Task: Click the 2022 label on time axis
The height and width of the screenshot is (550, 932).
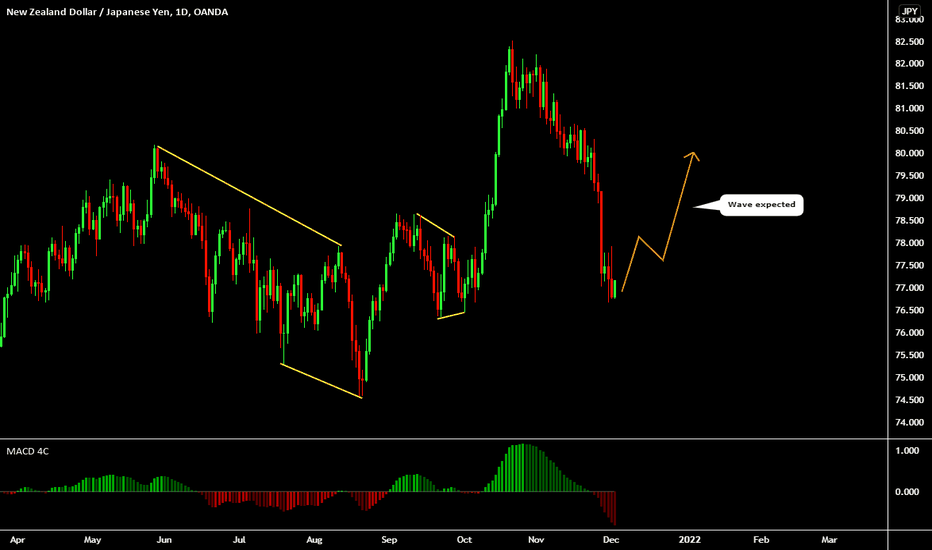Action: tap(689, 540)
